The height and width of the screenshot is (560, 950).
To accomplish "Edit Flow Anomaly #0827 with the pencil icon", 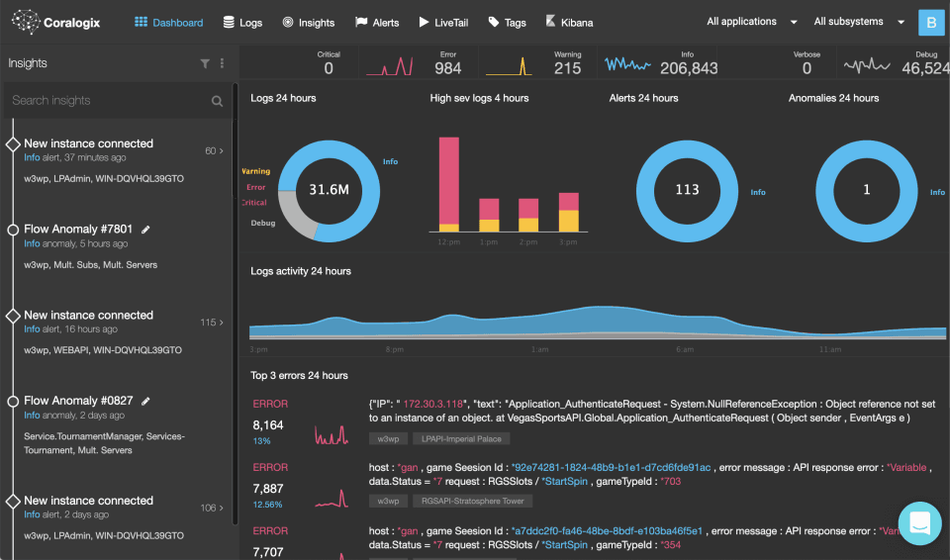I will point(145,402).
